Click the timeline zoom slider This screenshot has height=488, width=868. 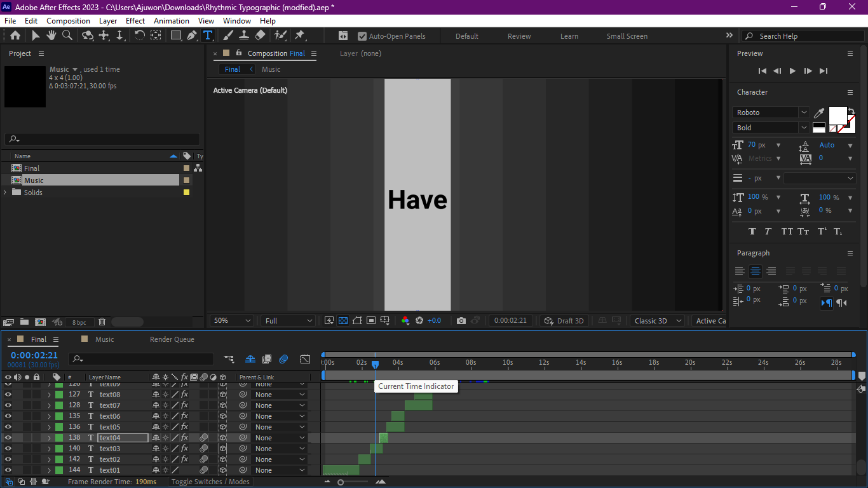coord(341,482)
